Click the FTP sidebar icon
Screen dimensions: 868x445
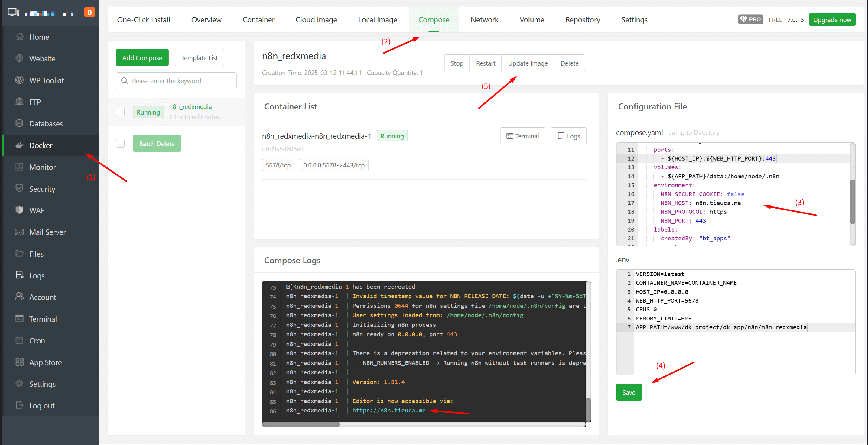tap(20, 102)
